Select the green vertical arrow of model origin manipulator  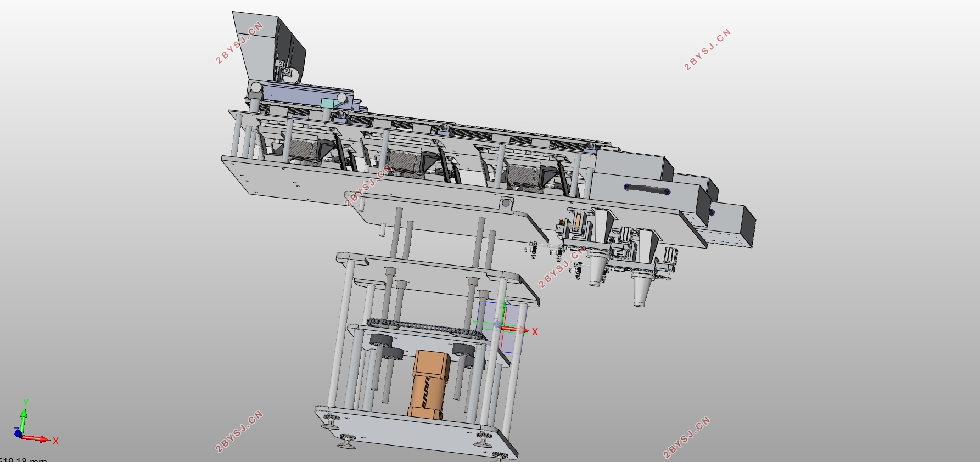coord(505,313)
